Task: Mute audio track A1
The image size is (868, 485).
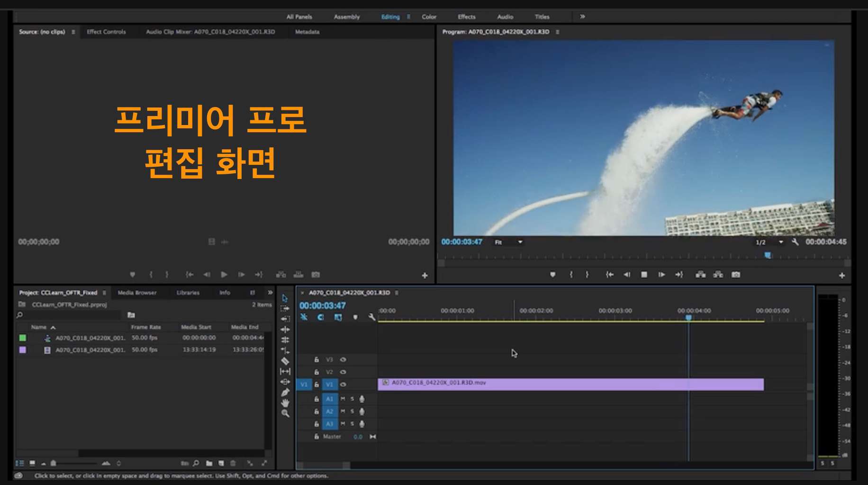Action: (343, 399)
